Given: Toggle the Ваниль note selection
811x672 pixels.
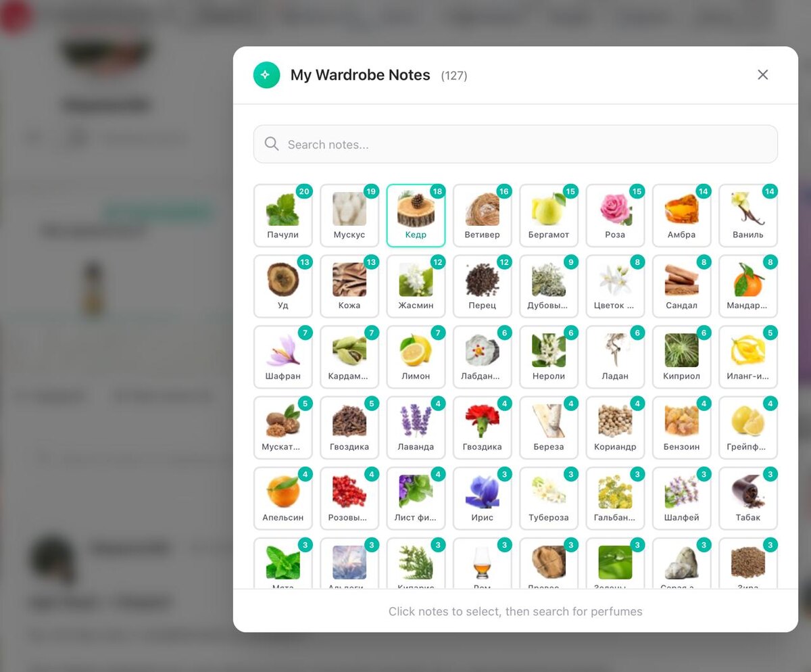Looking at the screenshot, I should (748, 216).
